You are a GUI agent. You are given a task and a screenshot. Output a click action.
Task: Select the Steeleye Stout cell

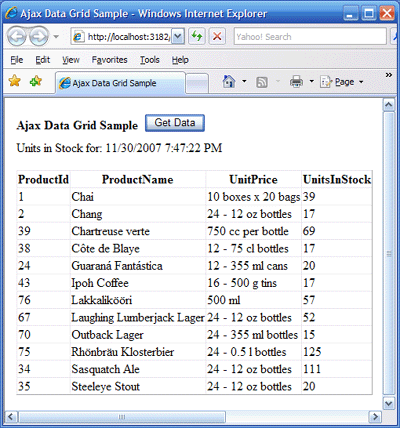[x=137, y=387]
